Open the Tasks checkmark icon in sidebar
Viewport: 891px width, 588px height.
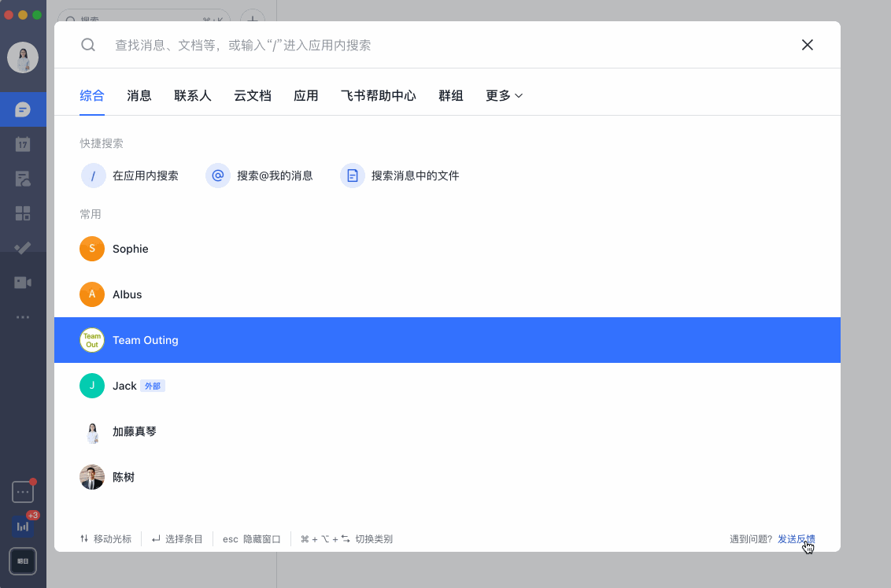23,248
